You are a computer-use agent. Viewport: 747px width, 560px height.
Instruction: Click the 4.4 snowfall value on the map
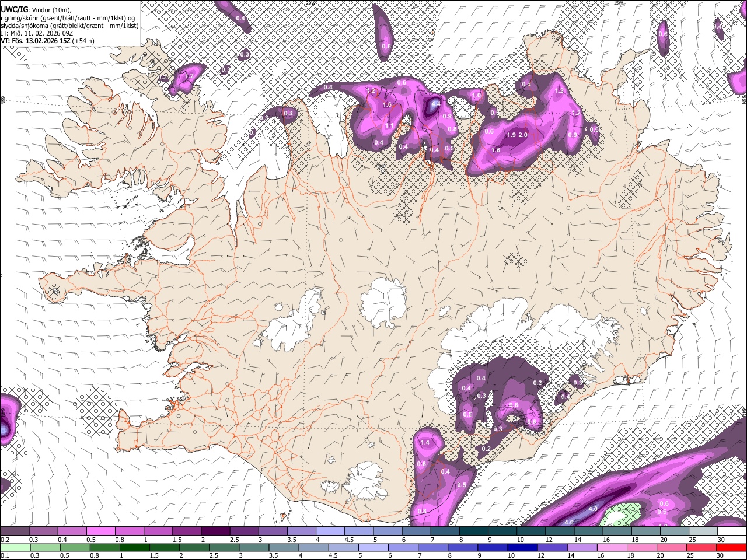(435, 105)
